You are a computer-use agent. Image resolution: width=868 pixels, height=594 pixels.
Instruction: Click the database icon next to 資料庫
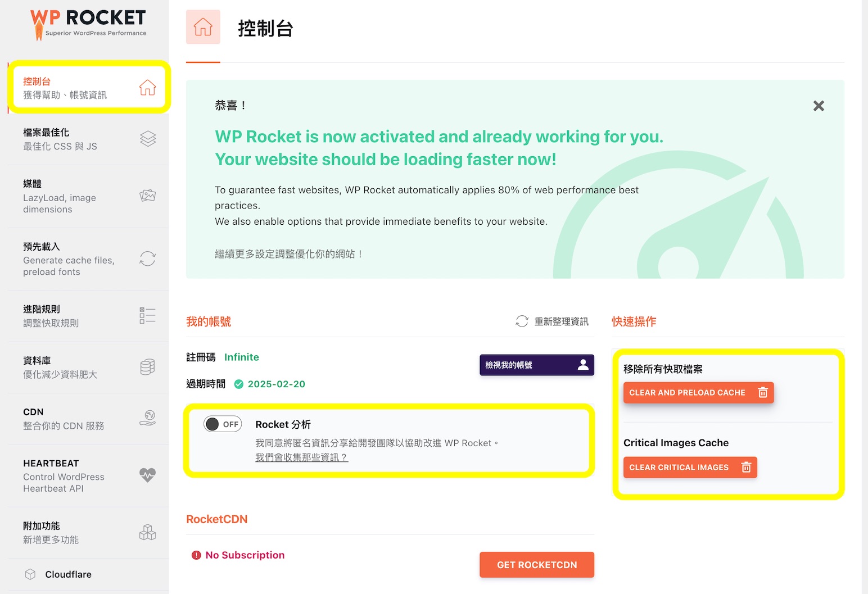pos(147,367)
